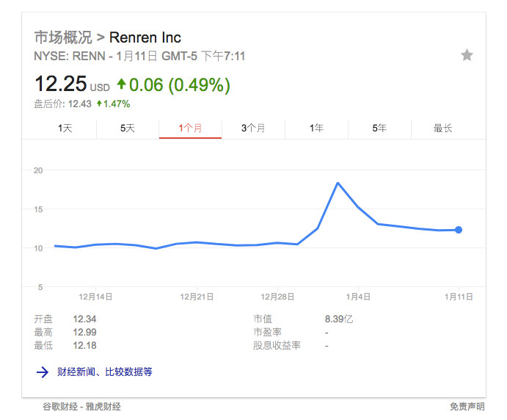
Task: Click the 10 y-axis label
Action: point(38,248)
